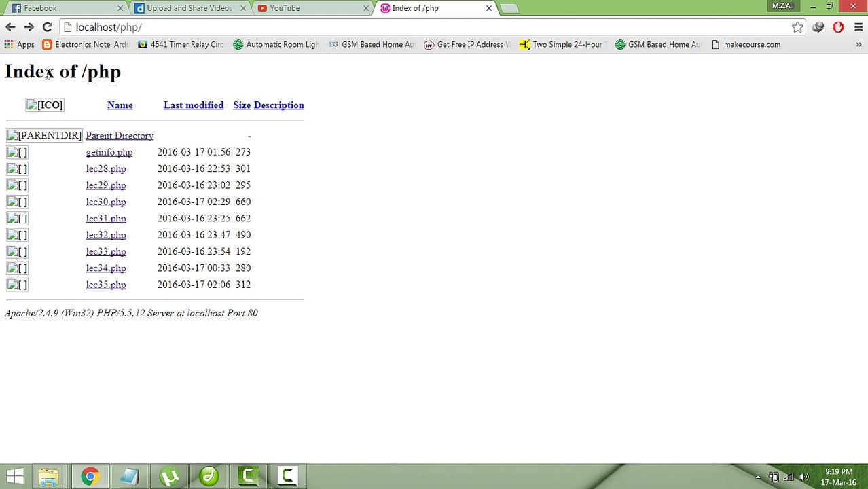This screenshot has width=868, height=489.
Task: Open Get Free IP Address bookmark
Action: tap(467, 45)
